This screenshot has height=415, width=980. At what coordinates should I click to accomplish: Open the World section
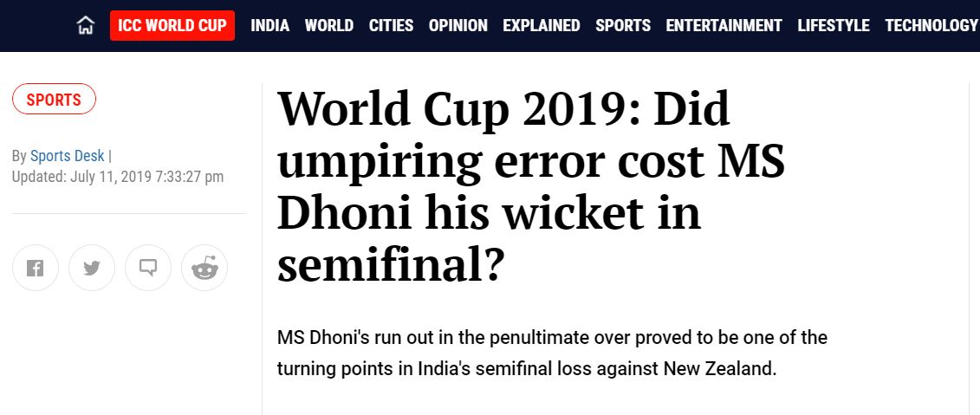click(x=329, y=26)
